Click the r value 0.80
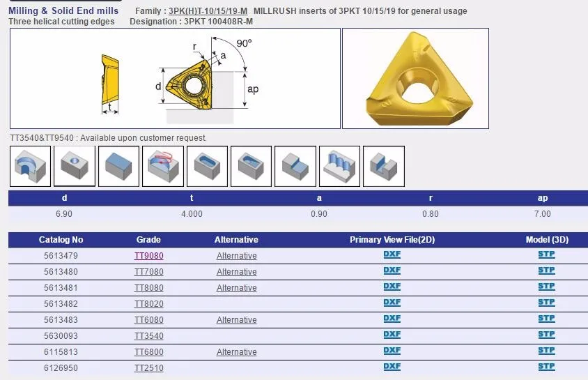588x380 pixels. 431,214
